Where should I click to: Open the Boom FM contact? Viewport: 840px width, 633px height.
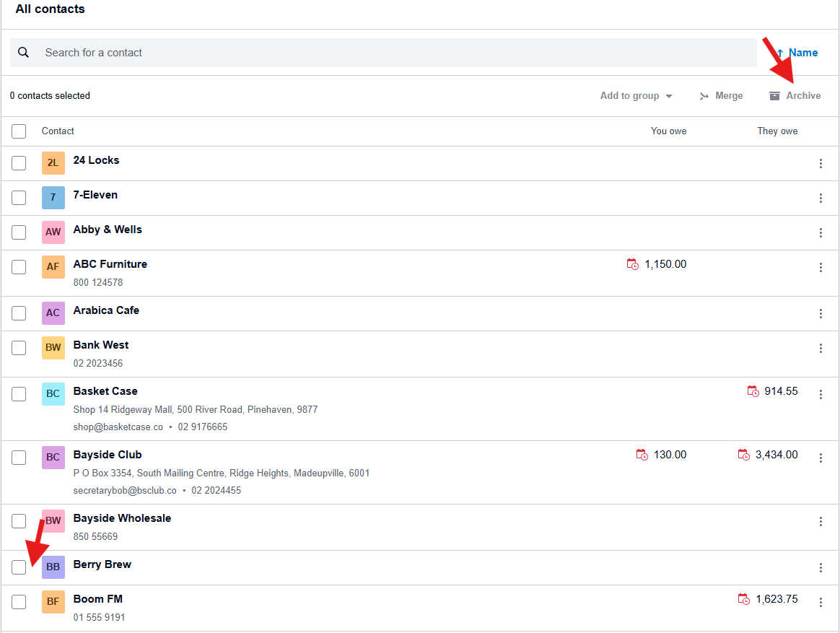click(x=98, y=599)
